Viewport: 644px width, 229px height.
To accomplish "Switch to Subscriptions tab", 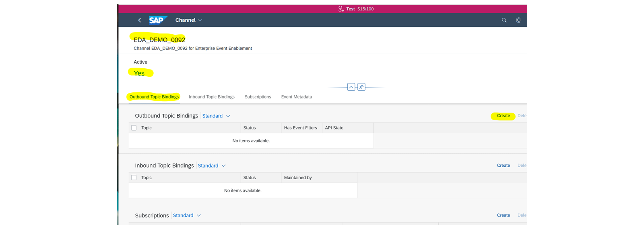I will click(x=258, y=97).
